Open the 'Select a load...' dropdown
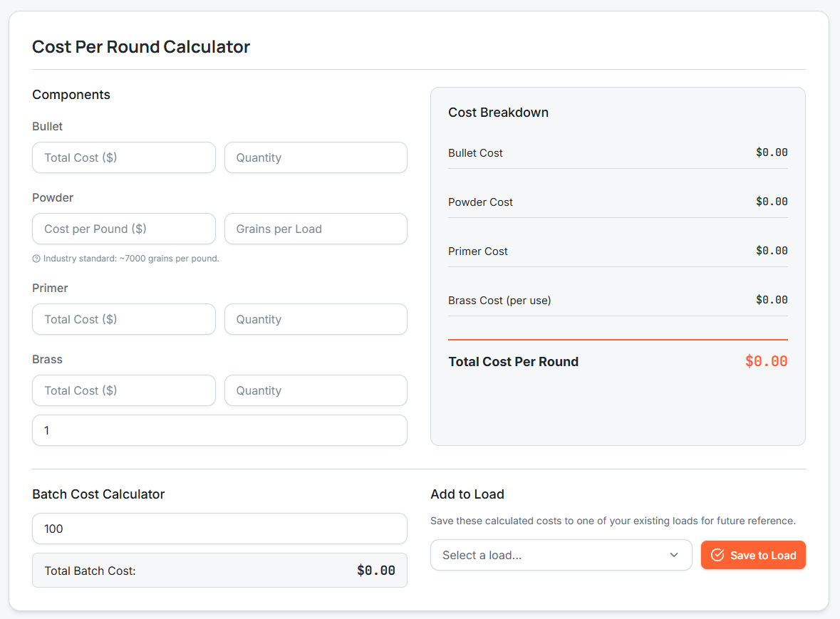The height and width of the screenshot is (619, 840). (x=560, y=555)
